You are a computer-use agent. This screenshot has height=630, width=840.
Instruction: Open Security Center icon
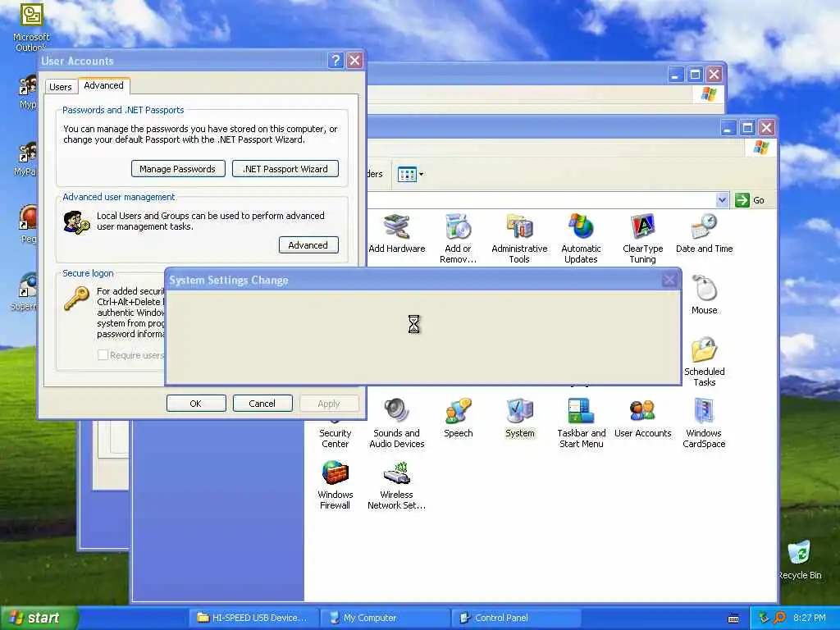[x=335, y=438]
